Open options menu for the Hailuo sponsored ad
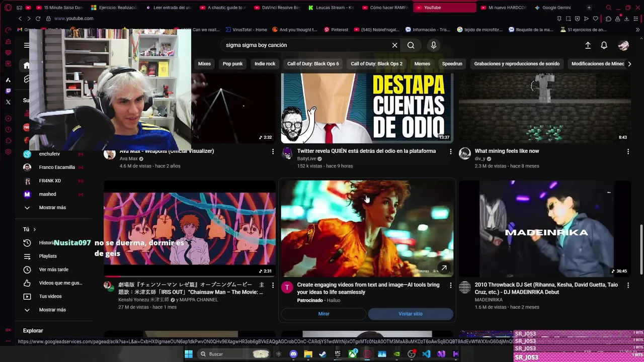Viewport: 644px width, 362px height. (x=450, y=285)
